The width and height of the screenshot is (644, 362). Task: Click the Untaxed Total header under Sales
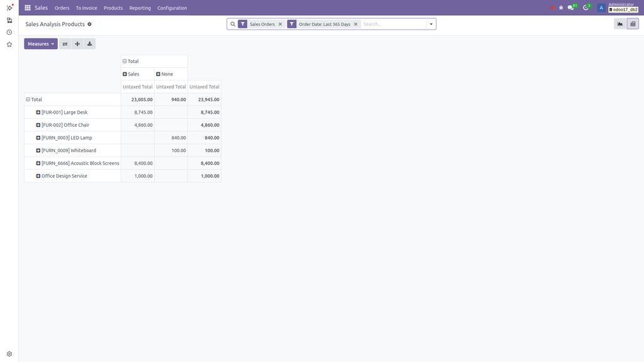[137, 87]
